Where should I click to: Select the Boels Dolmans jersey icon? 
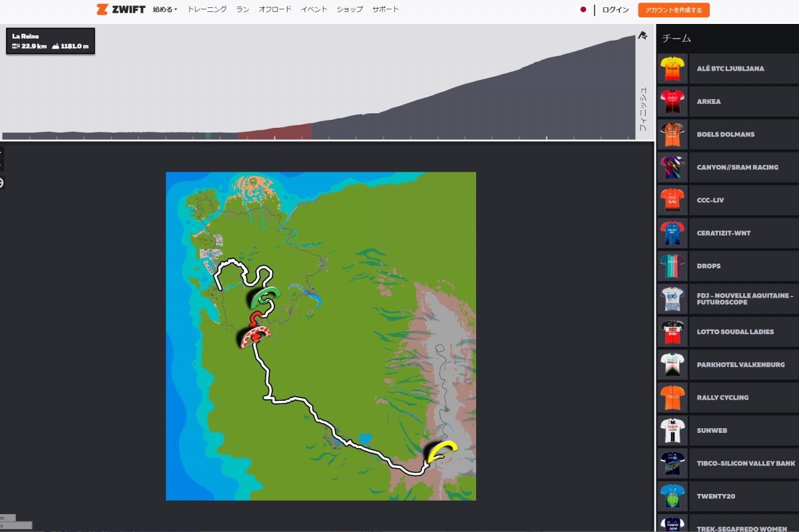coord(672,134)
